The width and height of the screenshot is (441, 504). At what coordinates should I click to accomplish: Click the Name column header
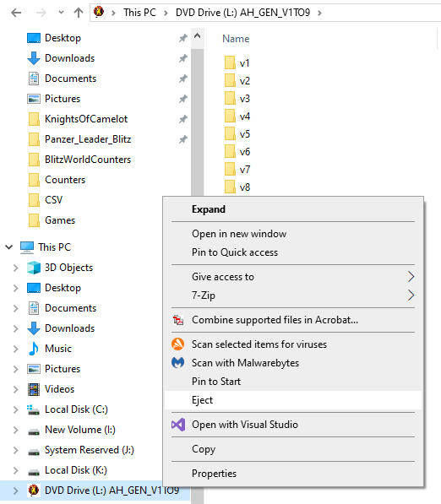[236, 39]
